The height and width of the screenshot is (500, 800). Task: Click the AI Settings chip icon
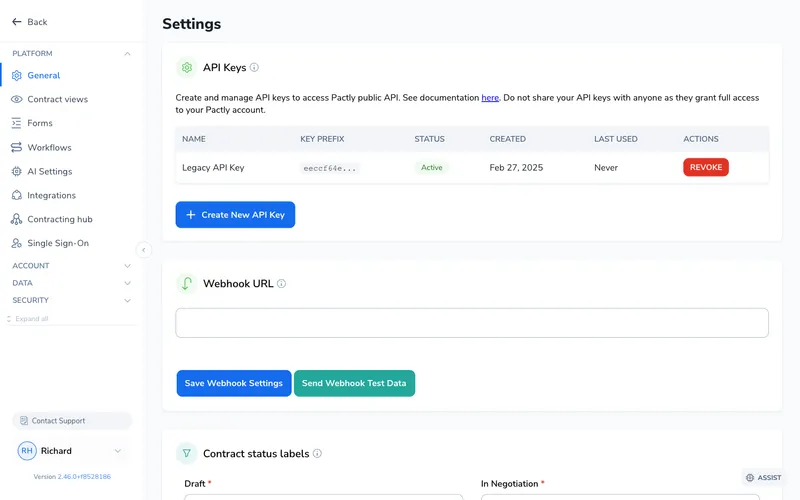point(16,171)
